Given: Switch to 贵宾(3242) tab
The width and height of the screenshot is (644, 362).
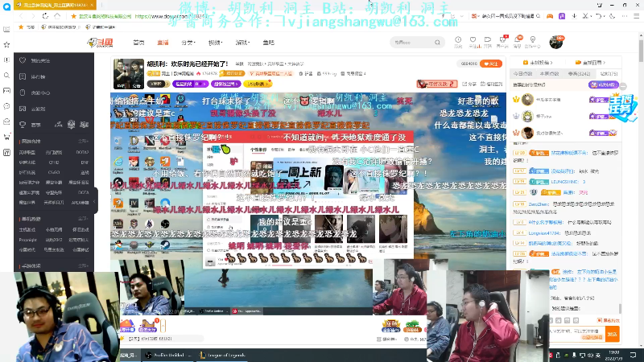Looking at the screenshot, I should pos(578,74).
